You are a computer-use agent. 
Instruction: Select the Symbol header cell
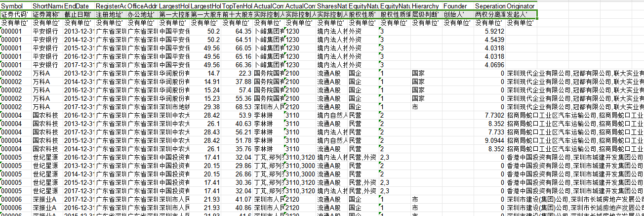tap(16, 5)
